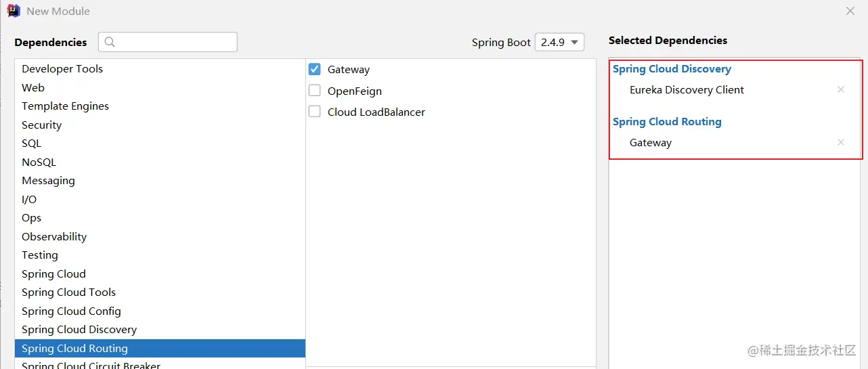The height and width of the screenshot is (369, 868).
Task: Select the Spring Cloud Discovery category in list
Action: (x=160, y=329)
